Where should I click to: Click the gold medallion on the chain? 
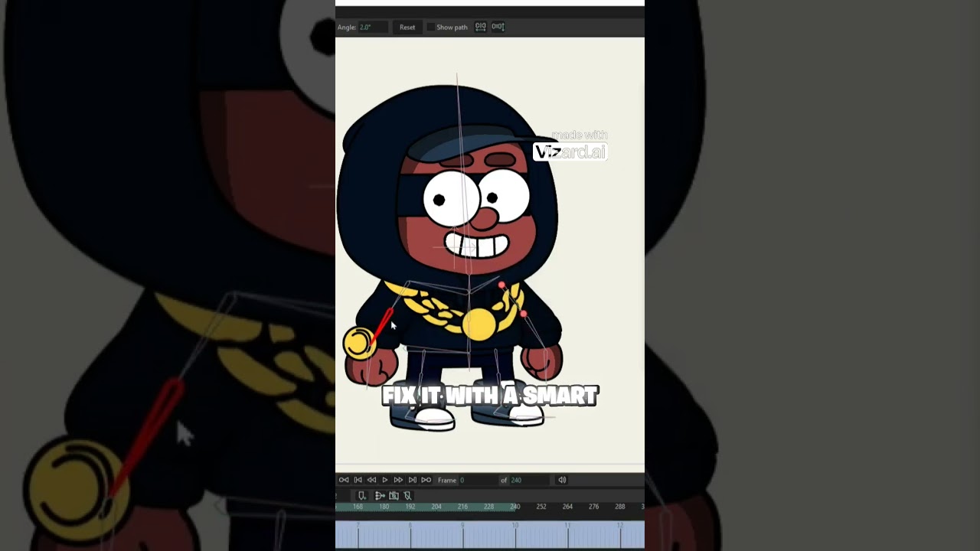click(479, 324)
